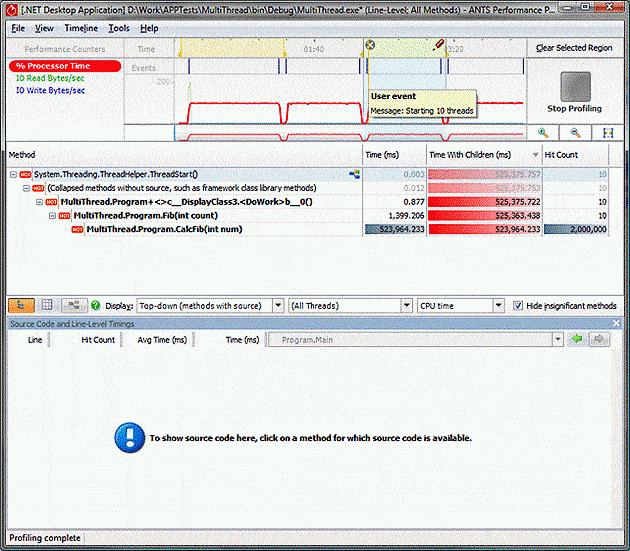Click the HOT icon beside CalcFib method
The image size is (630, 551).
coord(77,229)
